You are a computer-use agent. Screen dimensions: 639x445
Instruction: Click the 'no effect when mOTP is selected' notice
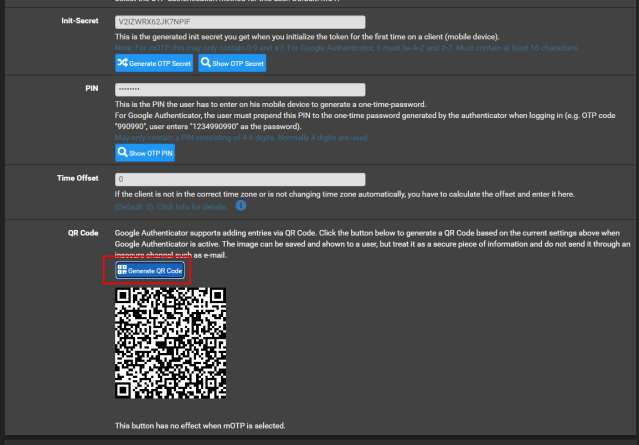[x=200, y=425]
